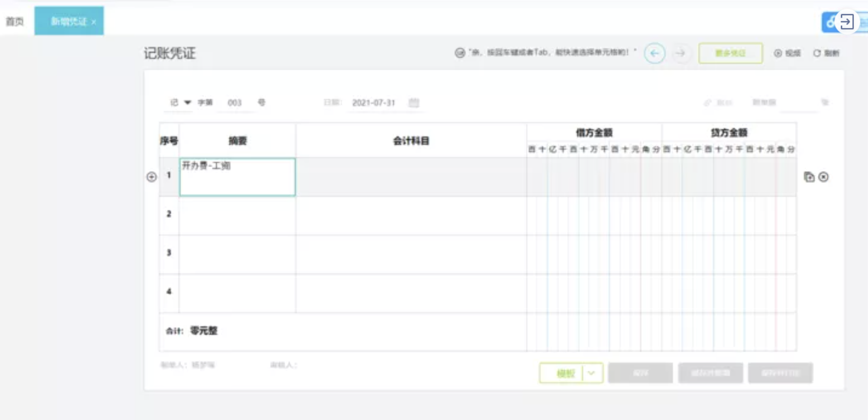This screenshot has width=868, height=420.
Task: Click the 摘要 cell containing 开办费-工资
Action: coord(238,177)
